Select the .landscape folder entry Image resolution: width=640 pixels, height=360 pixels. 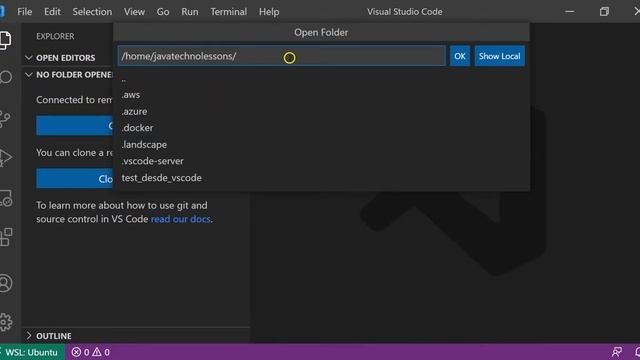point(321,144)
